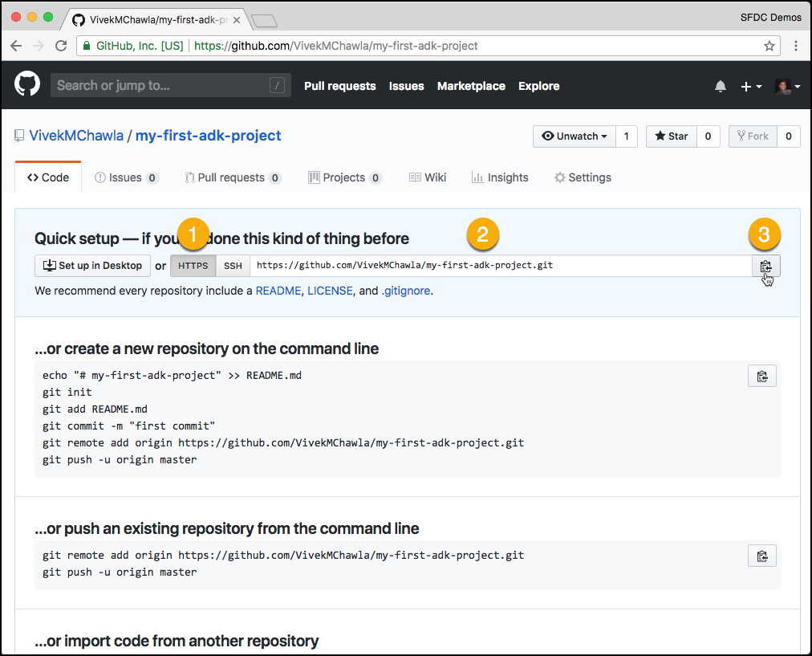Click the repository book icon
Image resolution: width=812 pixels, height=656 pixels.
pos(19,136)
